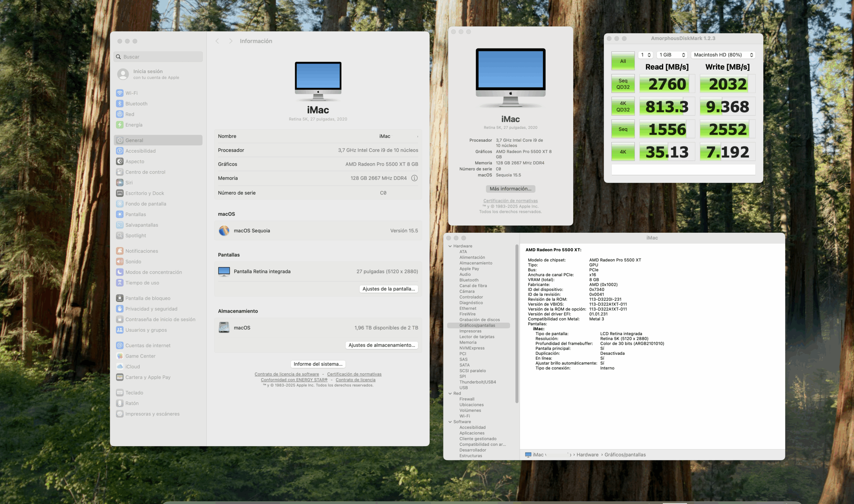Image resolution: width=854 pixels, height=504 pixels.
Task: Click the Buscar search field
Action: click(158, 57)
